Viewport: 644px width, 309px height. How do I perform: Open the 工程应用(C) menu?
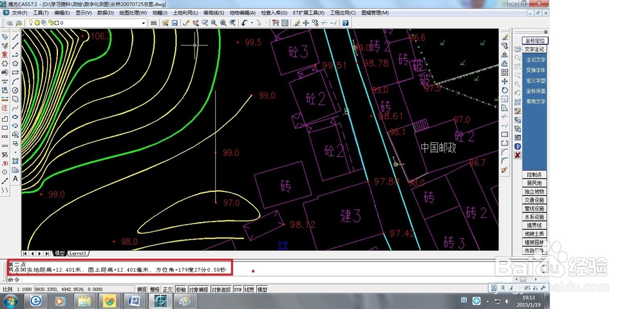click(x=343, y=13)
